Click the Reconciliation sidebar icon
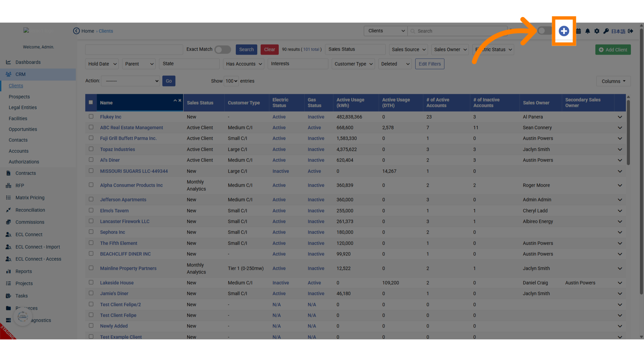This screenshot has height=362, width=644. 8,210
